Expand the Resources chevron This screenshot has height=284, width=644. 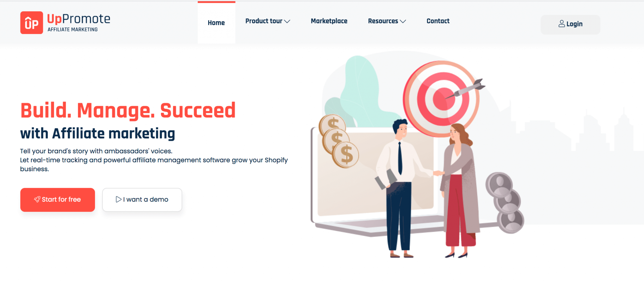coord(403,21)
